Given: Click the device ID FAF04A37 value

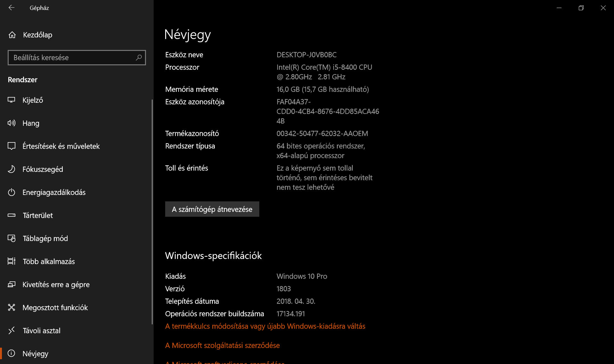Looking at the screenshot, I should pos(328,111).
